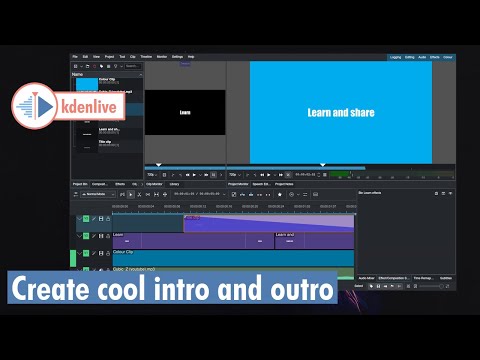The image size is (480, 360).
Task: Collapse the top video track chevron
Action: (x=79, y=219)
